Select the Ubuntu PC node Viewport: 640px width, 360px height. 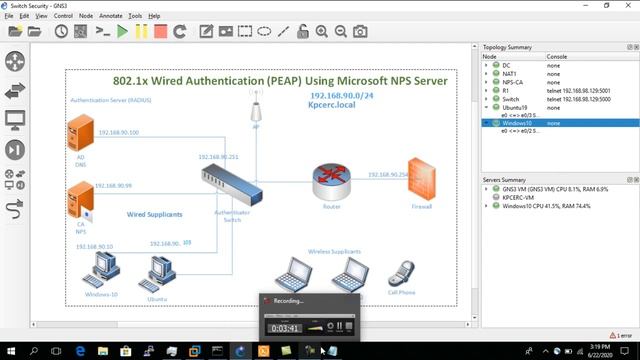(x=157, y=274)
